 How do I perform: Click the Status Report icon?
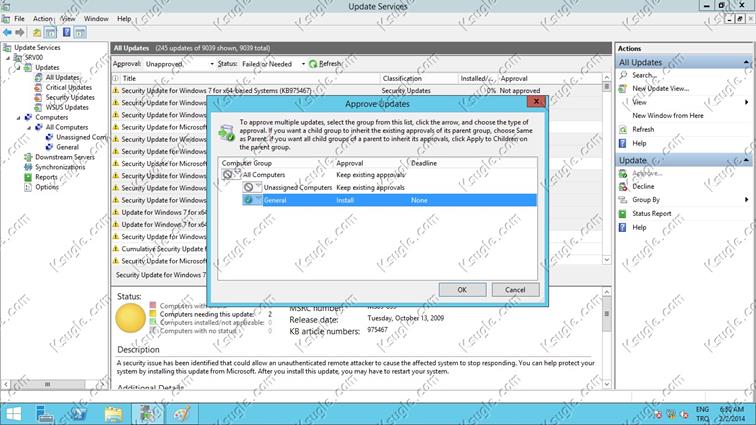click(x=623, y=214)
